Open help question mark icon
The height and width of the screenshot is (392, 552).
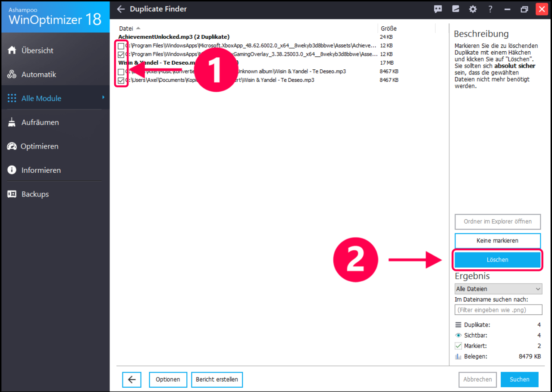[x=490, y=9]
